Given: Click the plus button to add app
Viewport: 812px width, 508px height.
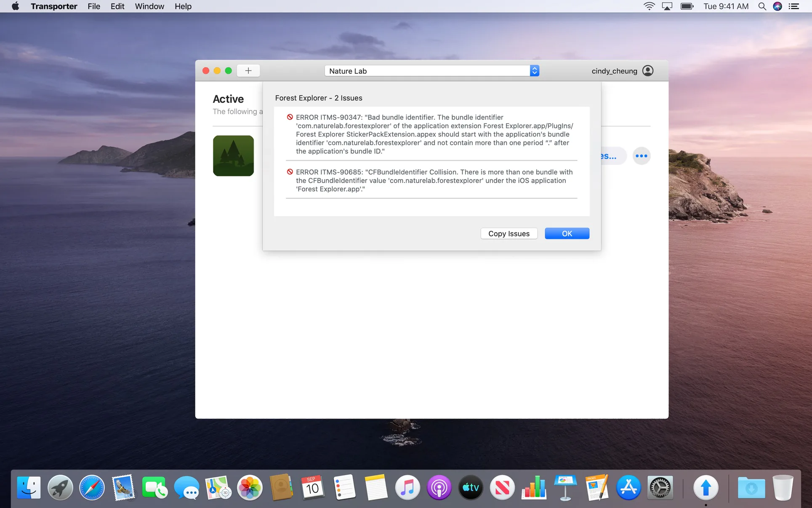Looking at the screenshot, I should pyautogui.click(x=248, y=71).
